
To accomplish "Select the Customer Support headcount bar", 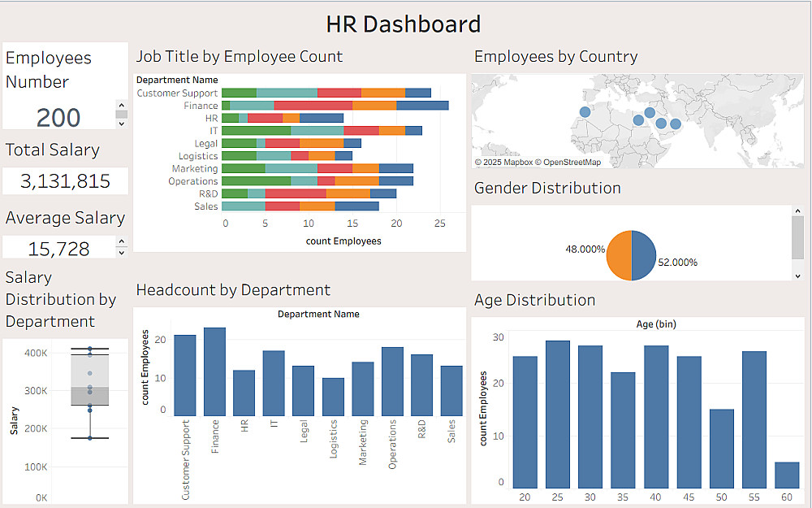I will pyautogui.click(x=185, y=376).
